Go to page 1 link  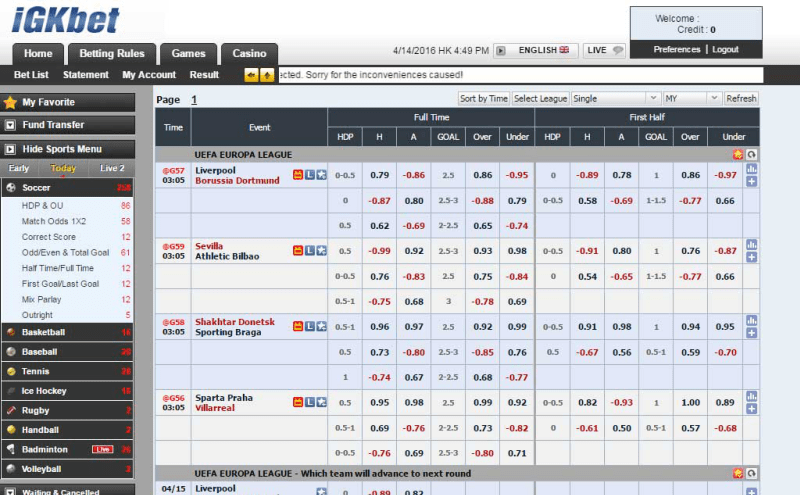(194, 100)
